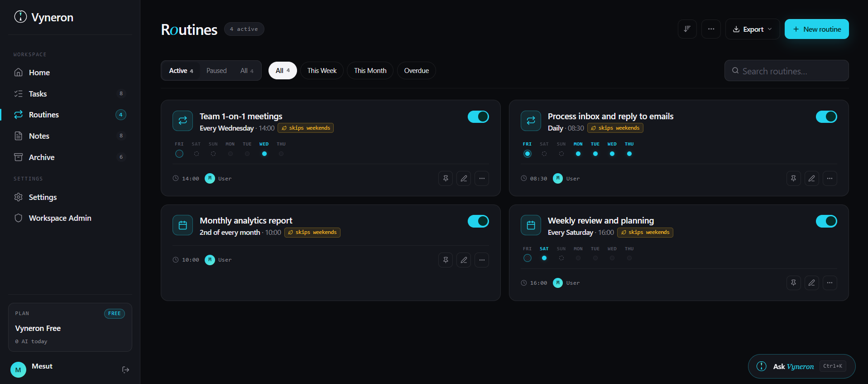Click the FREE plan badge
The image size is (868, 384).
pyautogui.click(x=115, y=314)
